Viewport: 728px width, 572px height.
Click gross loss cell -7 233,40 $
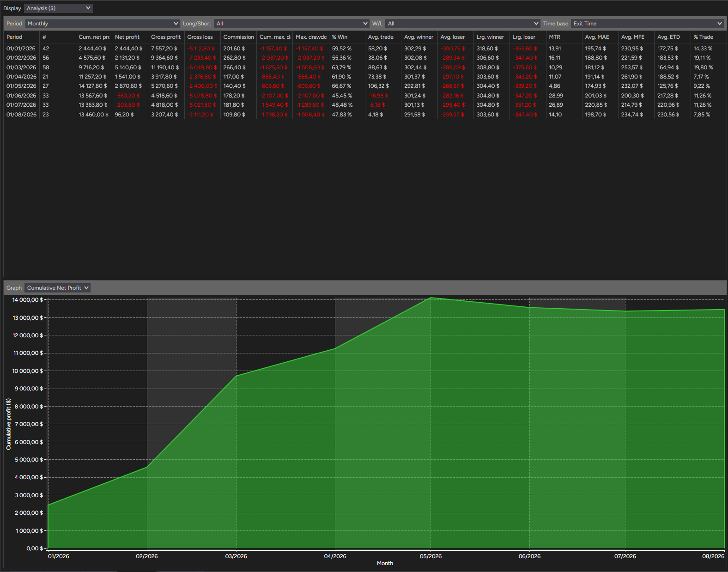[202, 58]
